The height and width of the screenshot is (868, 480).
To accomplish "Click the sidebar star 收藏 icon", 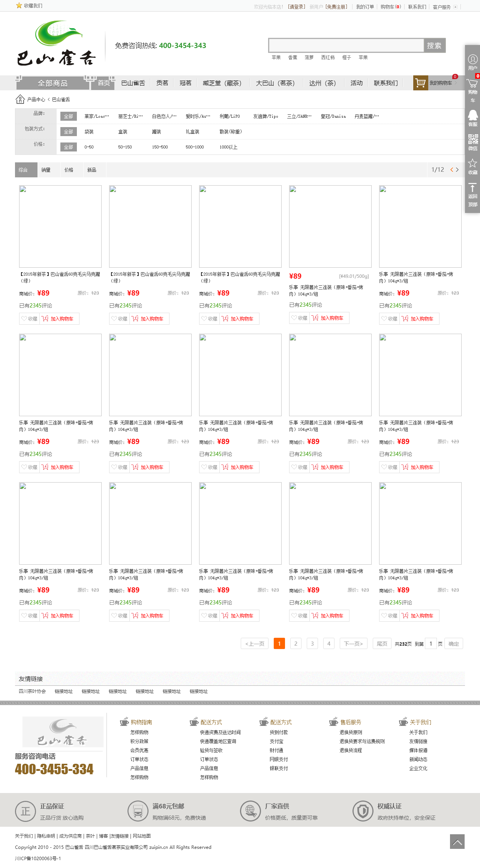I will click(472, 163).
